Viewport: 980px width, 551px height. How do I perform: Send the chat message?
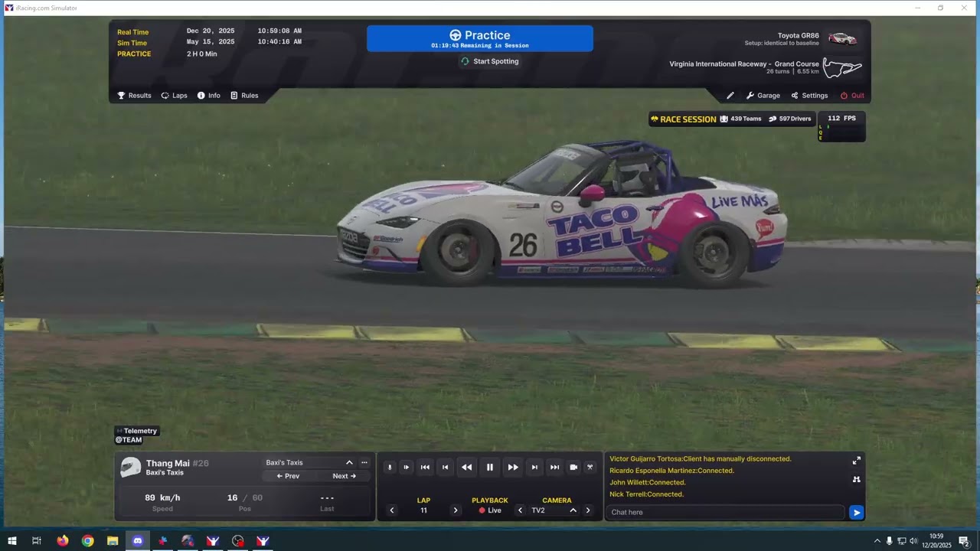857,512
